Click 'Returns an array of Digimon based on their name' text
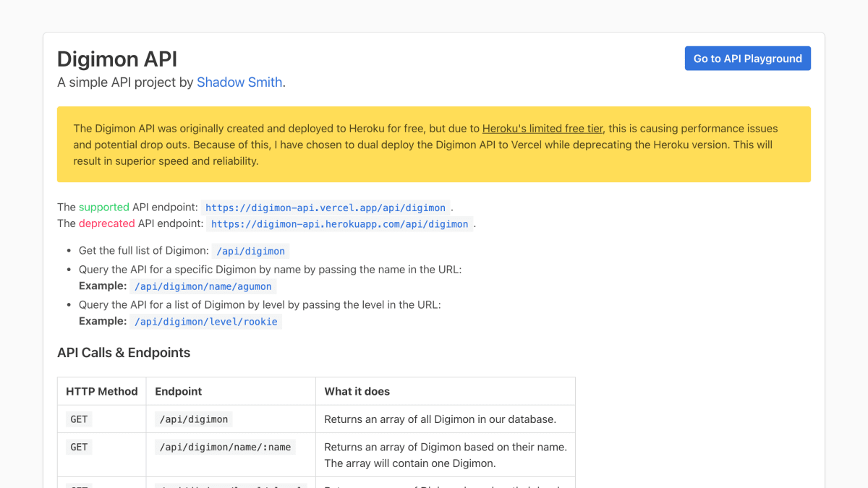The image size is (868, 488). [x=446, y=447]
